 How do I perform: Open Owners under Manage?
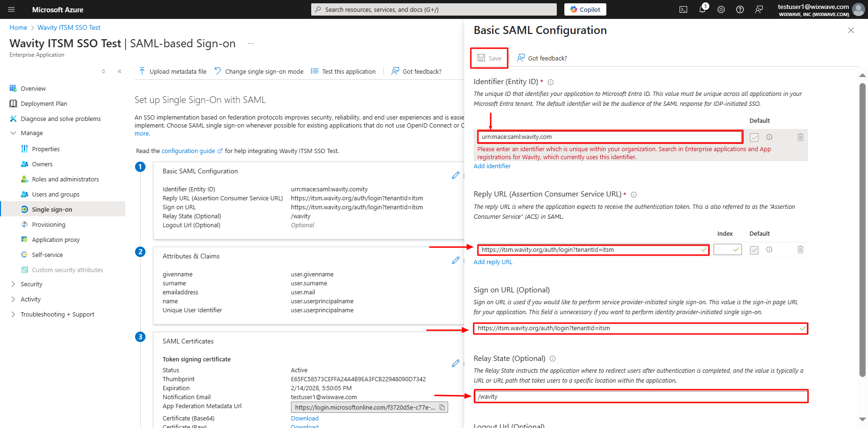[42, 164]
